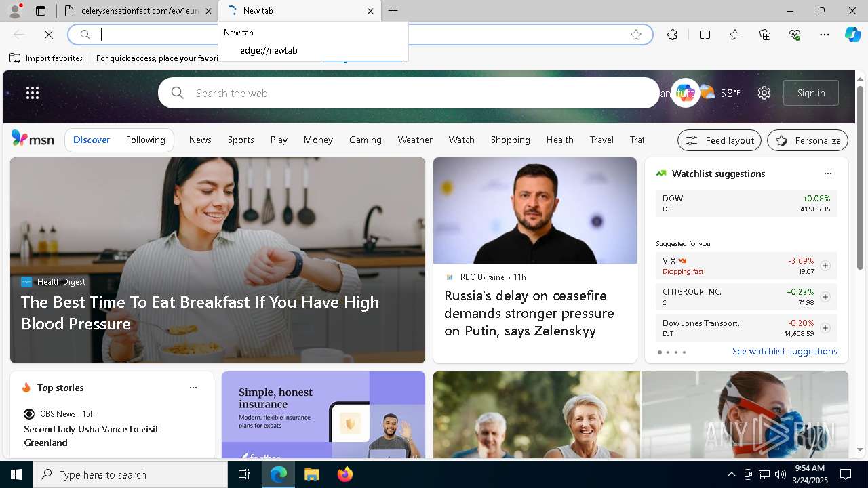Open the volume control in tray
868x488 pixels.
click(780, 474)
